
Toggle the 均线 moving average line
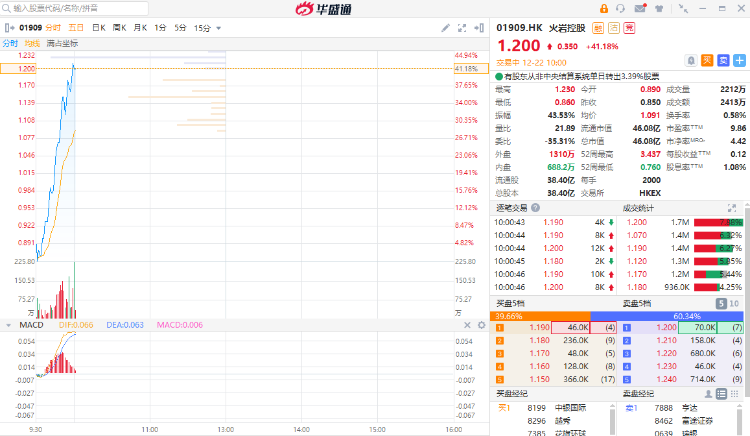(x=33, y=43)
